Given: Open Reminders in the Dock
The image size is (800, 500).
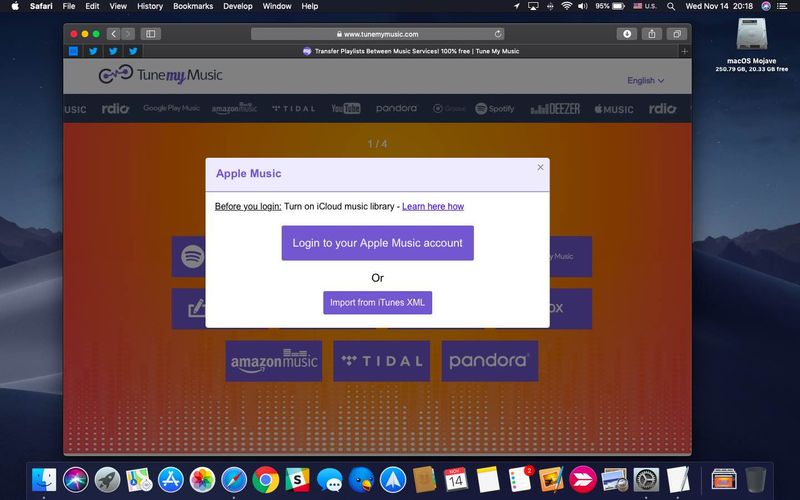Looking at the screenshot, I should click(x=519, y=480).
